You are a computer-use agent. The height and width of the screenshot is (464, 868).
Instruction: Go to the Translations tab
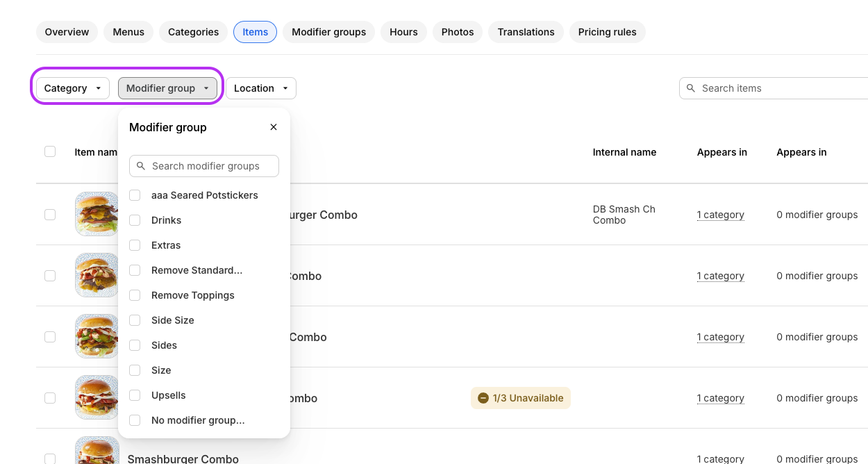(x=526, y=32)
